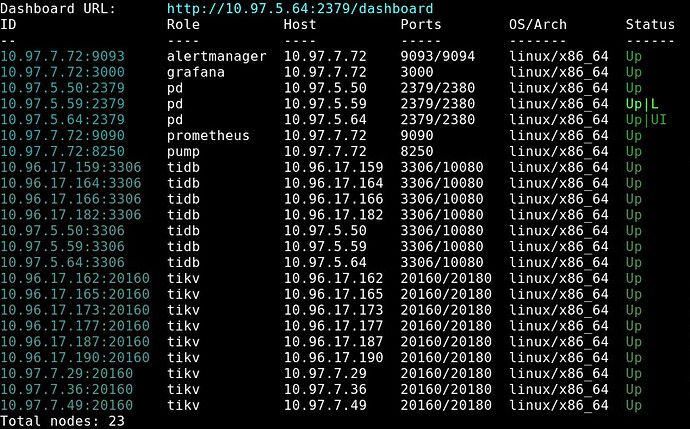Click the alertmanager role text

[x=216, y=55]
